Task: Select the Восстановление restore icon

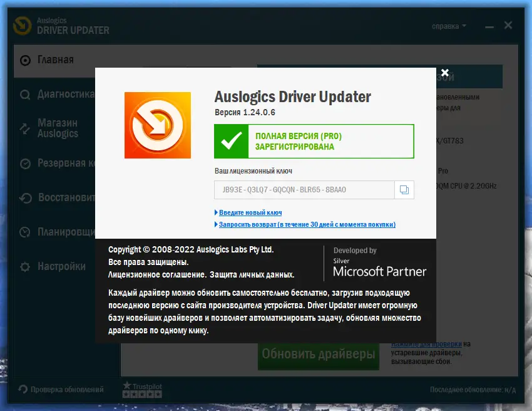Action: coord(25,199)
